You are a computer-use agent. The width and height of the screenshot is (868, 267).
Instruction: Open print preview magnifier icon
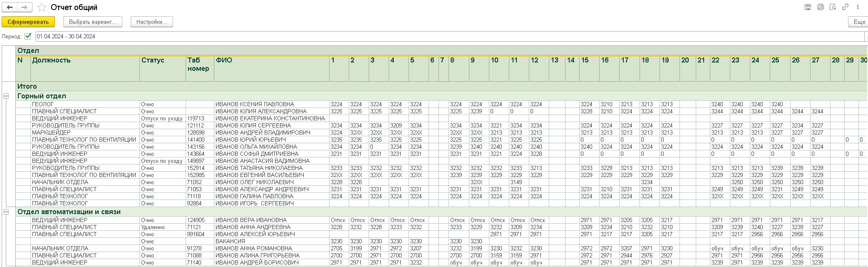coord(833,7)
